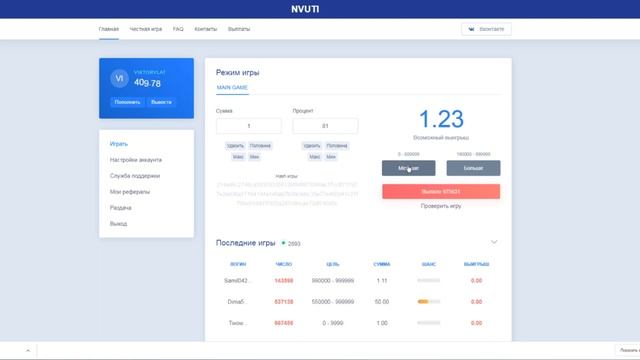Click the balance 409.78
The width and height of the screenshot is (640, 360).
click(147, 83)
